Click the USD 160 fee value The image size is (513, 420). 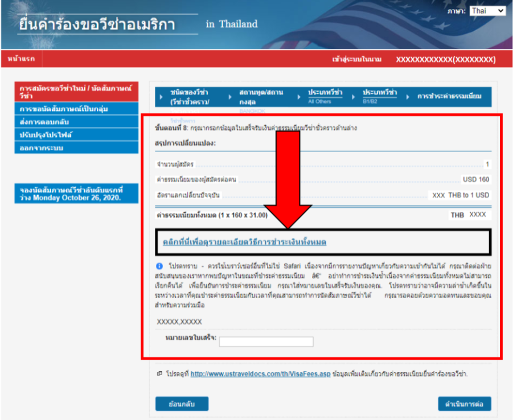coord(476,179)
